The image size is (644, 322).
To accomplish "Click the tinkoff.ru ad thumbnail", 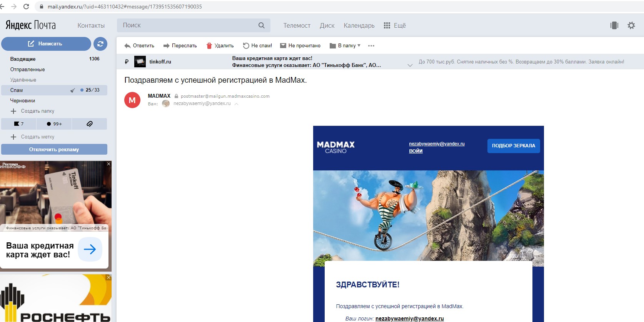I will coord(140,62).
